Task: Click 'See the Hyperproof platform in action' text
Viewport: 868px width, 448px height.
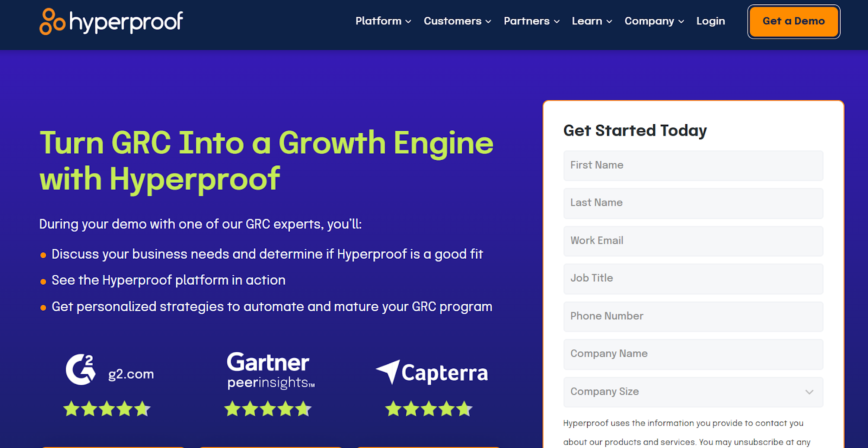Action: (168, 280)
